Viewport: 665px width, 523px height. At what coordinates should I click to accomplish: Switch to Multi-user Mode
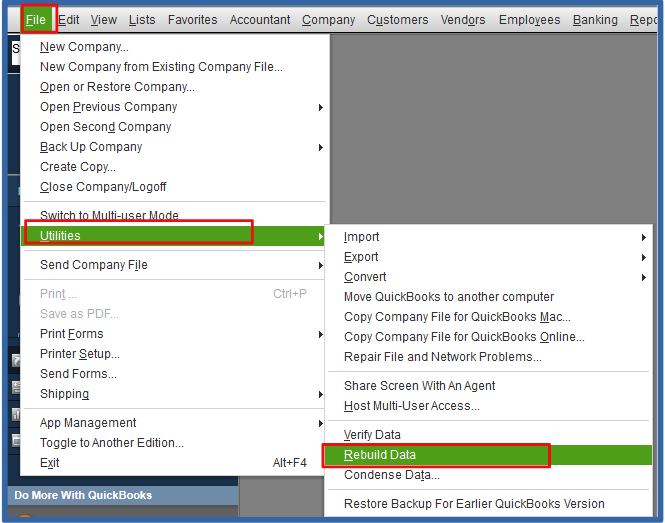174,215
